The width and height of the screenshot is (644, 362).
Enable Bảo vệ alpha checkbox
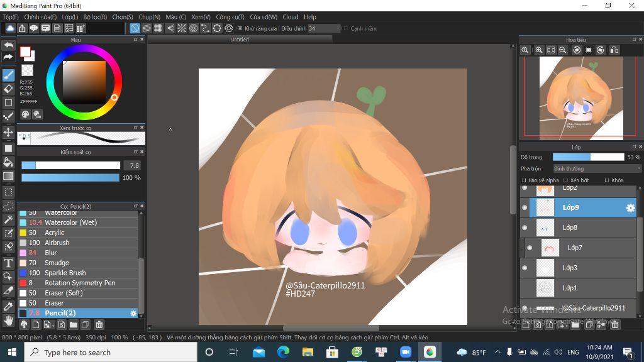point(524,180)
